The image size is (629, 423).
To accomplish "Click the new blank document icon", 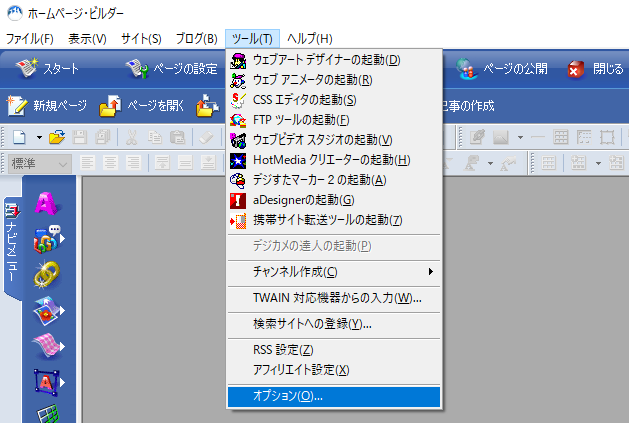I will point(19,137).
